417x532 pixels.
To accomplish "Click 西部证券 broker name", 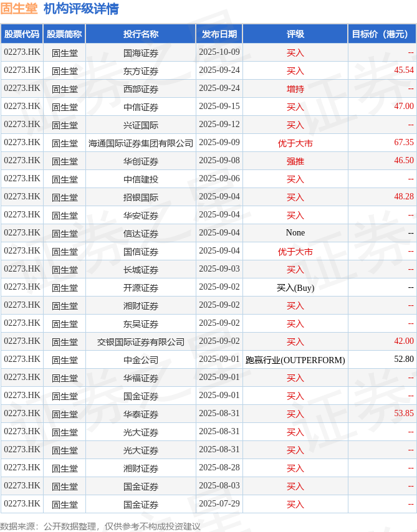I will point(141,89).
